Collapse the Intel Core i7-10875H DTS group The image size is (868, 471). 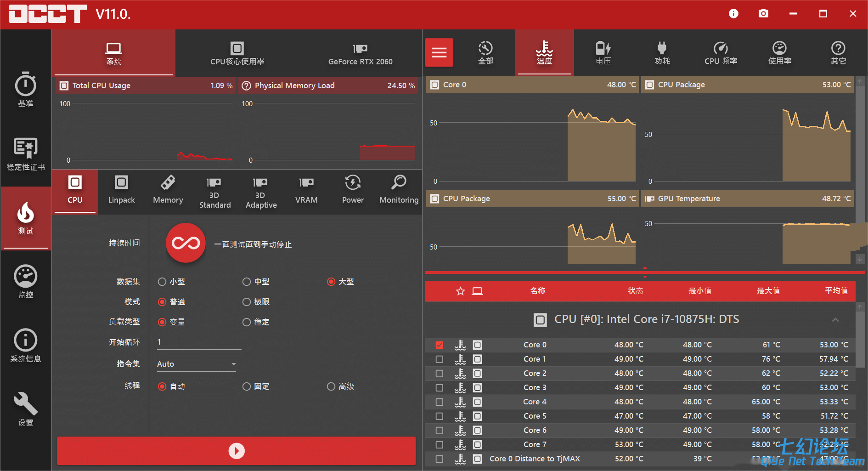pyautogui.click(x=835, y=320)
